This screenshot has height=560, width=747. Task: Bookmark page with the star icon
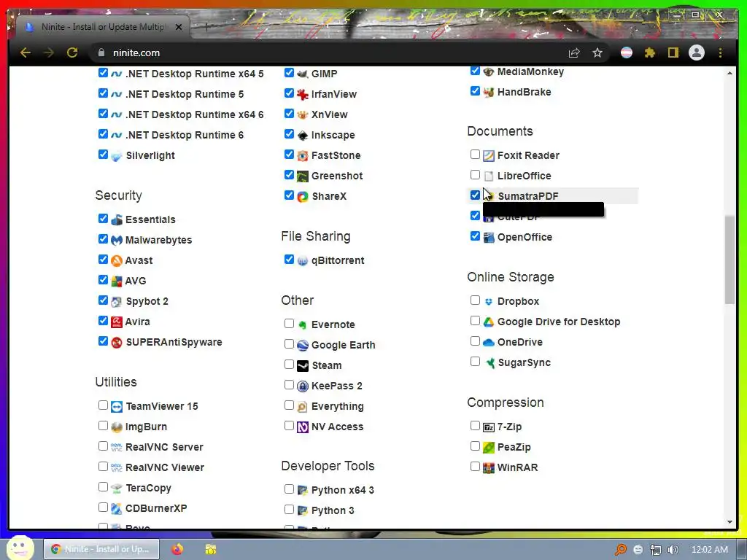pyautogui.click(x=597, y=52)
